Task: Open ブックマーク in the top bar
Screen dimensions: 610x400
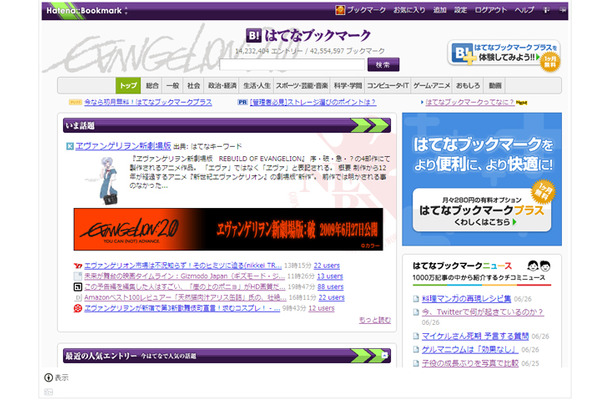Action: pyautogui.click(x=366, y=10)
